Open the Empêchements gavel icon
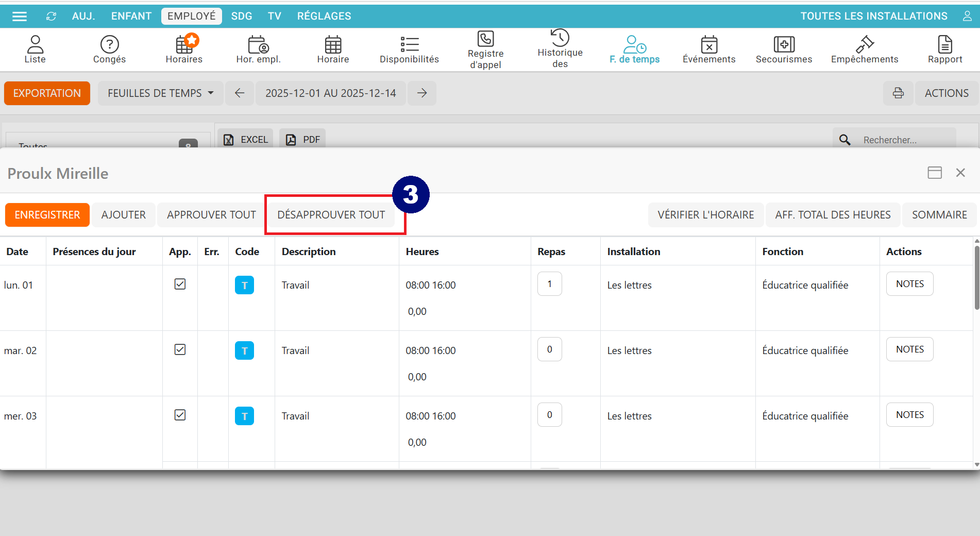Viewport: 980px width, 536px height. click(x=864, y=45)
